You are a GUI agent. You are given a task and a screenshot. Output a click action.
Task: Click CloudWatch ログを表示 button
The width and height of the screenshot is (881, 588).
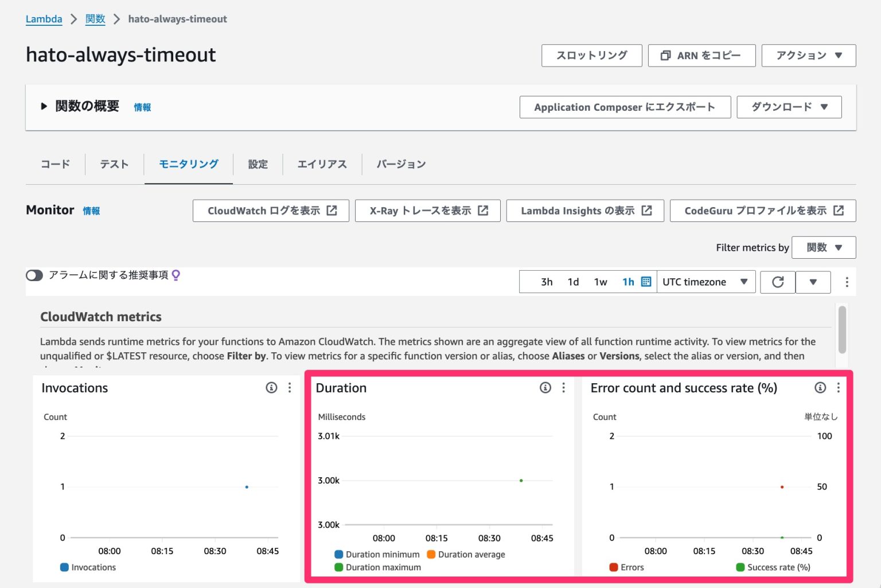[271, 211]
